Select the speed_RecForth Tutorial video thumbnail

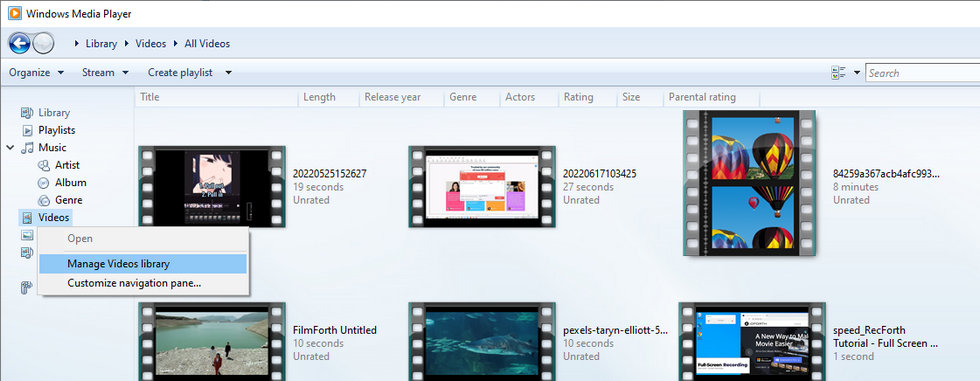(752, 341)
